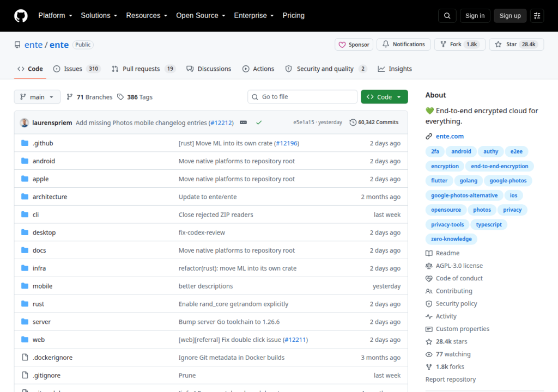Switch to the Pull requests tab
This screenshot has width=558, height=392.
tap(144, 69)
